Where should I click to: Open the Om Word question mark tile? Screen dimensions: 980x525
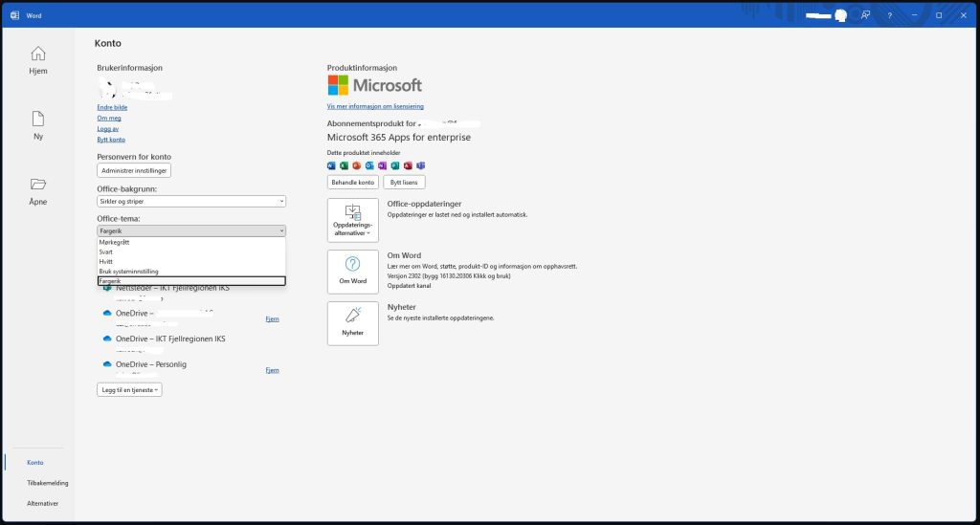click(x=353, y=272)
